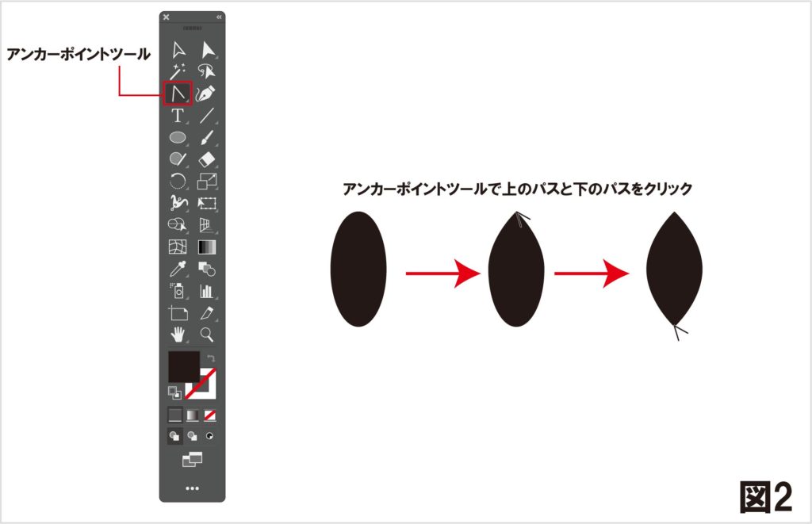Select the Pen tool
This screenshot has height=524, width=812.
pos(206,94)
